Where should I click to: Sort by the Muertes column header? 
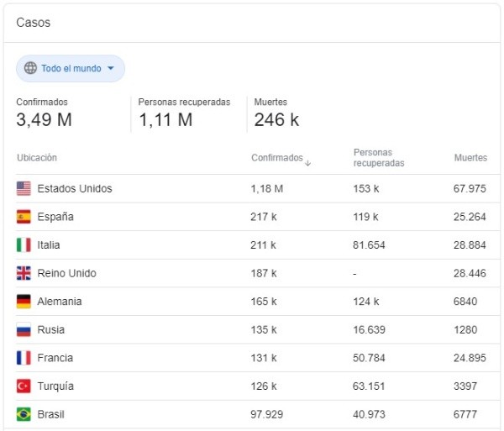(470, 158)
